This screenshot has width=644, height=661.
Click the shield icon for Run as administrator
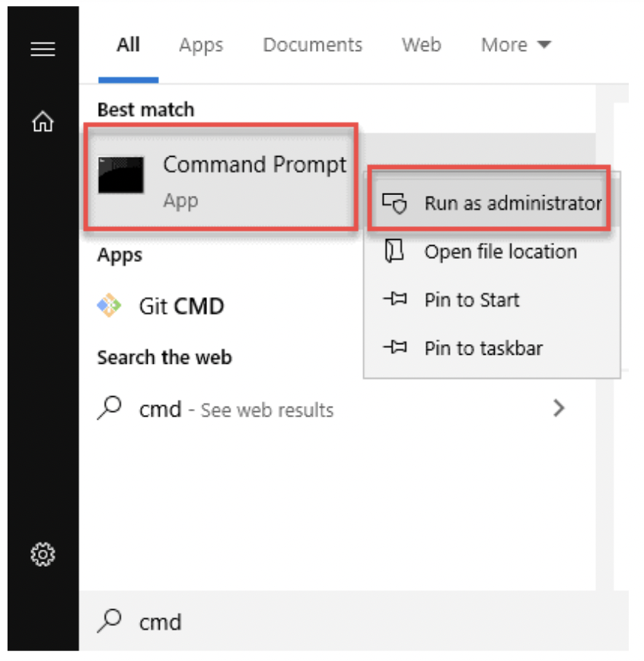pyautogui.click(x=394, y=204)
